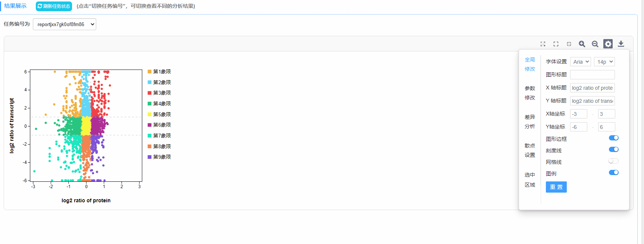Open the 任务编号 report dropdown
This screenshot has height=244, width=644.
(65, 24)
